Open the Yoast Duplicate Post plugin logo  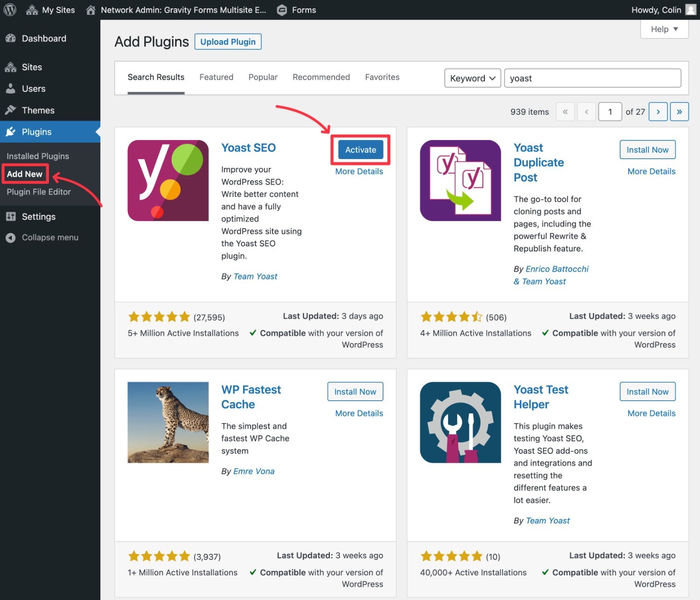pyautogui.click(x=461, y=181)
